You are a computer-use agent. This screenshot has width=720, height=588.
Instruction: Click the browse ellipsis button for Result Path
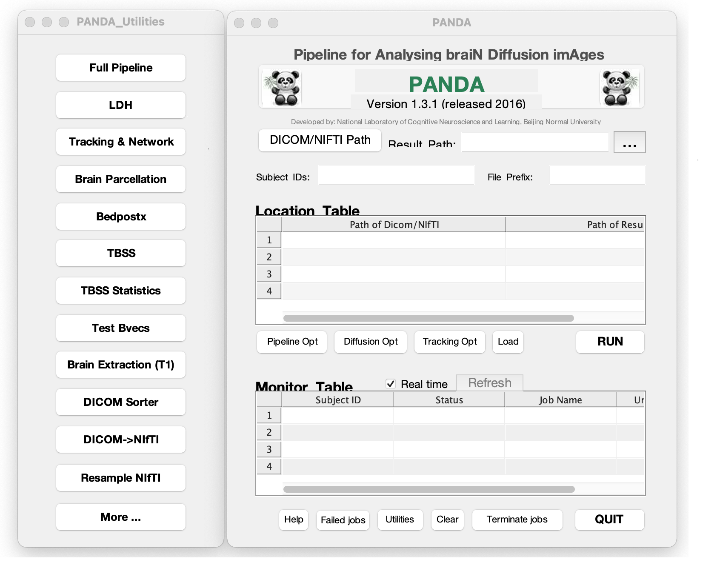(x=629, y=142)
